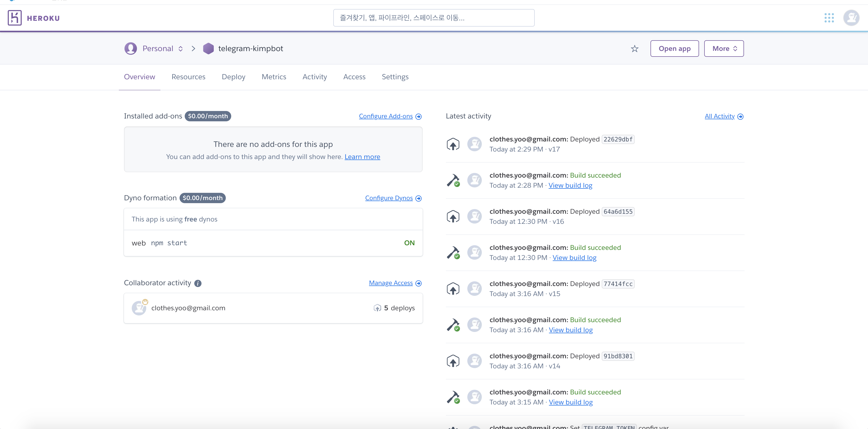
Task: Click the search box for apps and pipelines
Action: pos(433,18)
